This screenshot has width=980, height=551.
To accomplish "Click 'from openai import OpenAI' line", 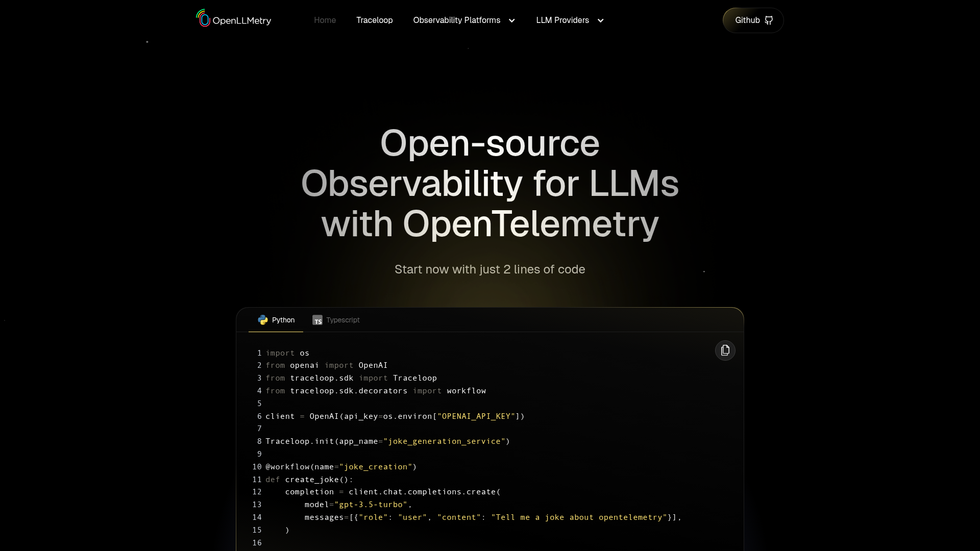I will [x=327, y=365].
